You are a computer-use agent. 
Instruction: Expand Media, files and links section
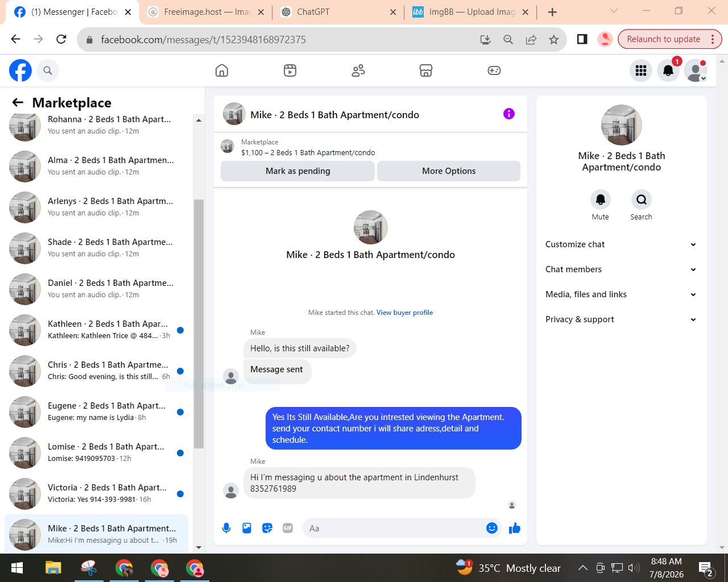pyautogui.click(x=621, y=294)
